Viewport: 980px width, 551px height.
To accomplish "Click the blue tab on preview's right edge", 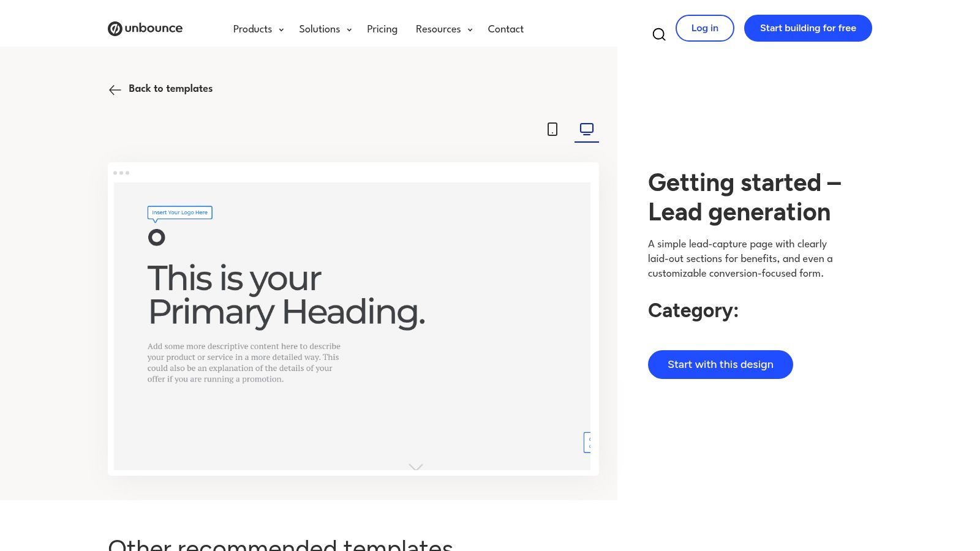I will pos(587,442).
